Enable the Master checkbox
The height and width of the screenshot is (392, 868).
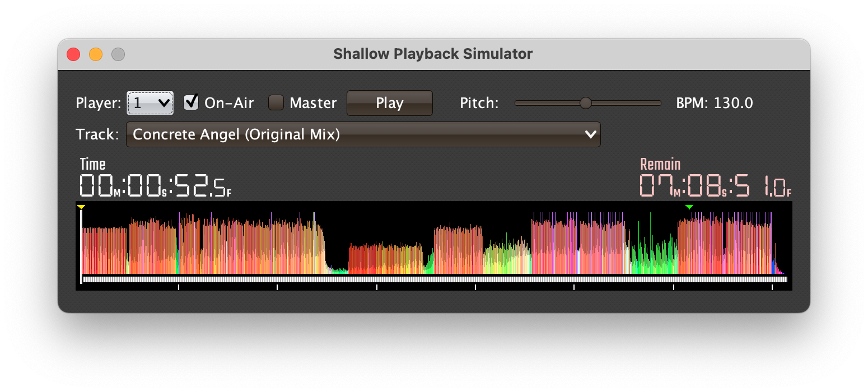[x=276, y=102]
